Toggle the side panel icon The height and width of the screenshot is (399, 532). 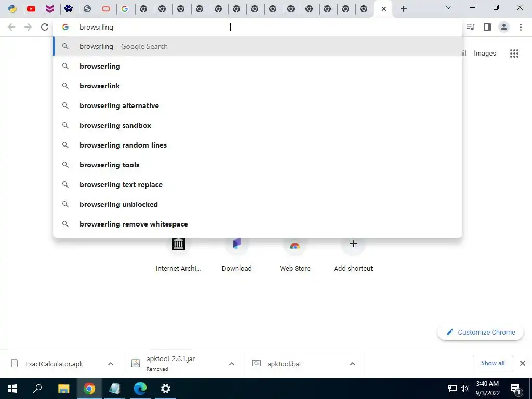(x=487, y=27)
